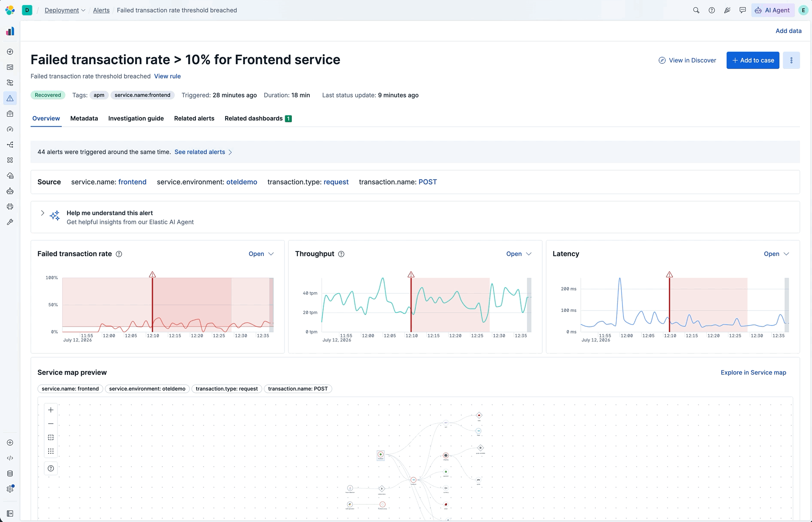
Task: Open the Observability bar-chart icon in sidebar
Action: click(10, 31)
